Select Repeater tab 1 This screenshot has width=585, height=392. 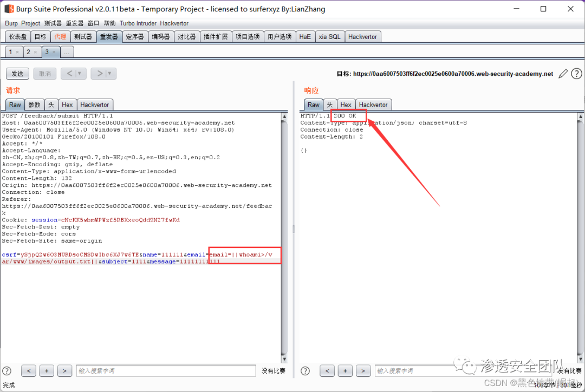(10, 52)
